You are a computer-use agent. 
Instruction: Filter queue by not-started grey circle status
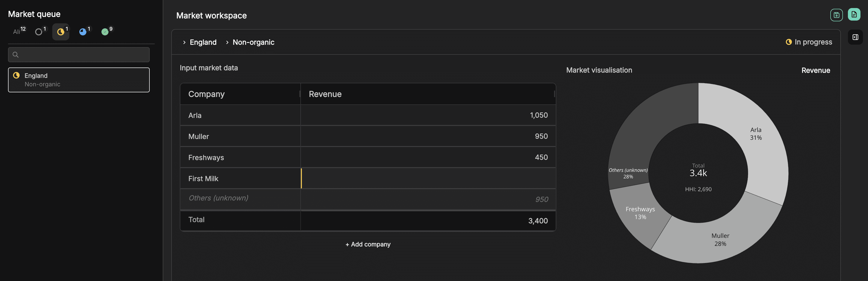39,32
